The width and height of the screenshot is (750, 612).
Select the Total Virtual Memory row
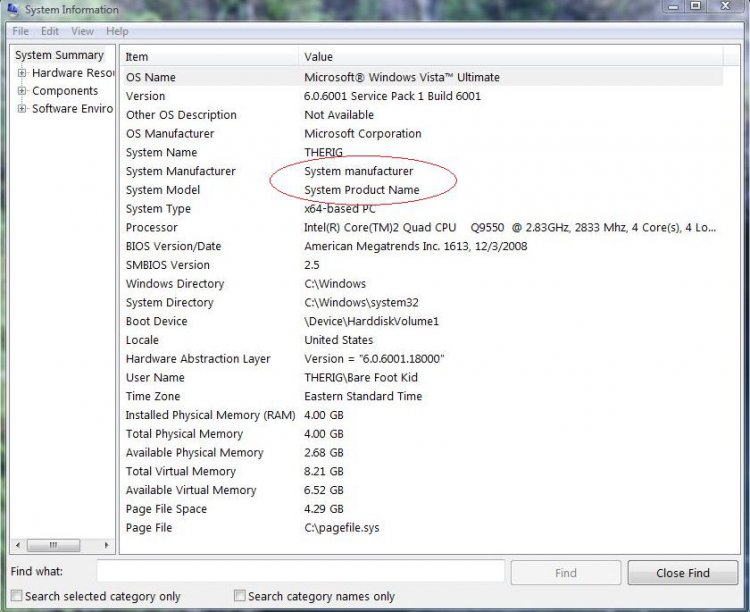[423, 471]
